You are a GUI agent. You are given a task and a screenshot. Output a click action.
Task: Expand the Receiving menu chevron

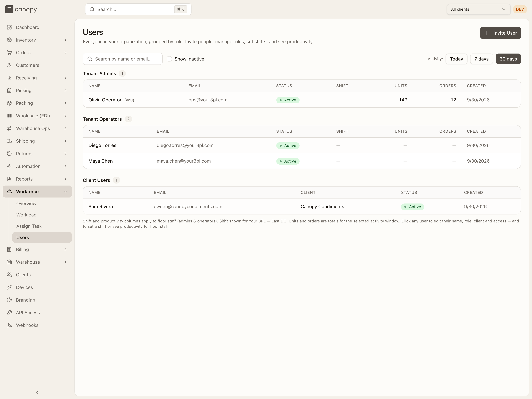(65, 78)
